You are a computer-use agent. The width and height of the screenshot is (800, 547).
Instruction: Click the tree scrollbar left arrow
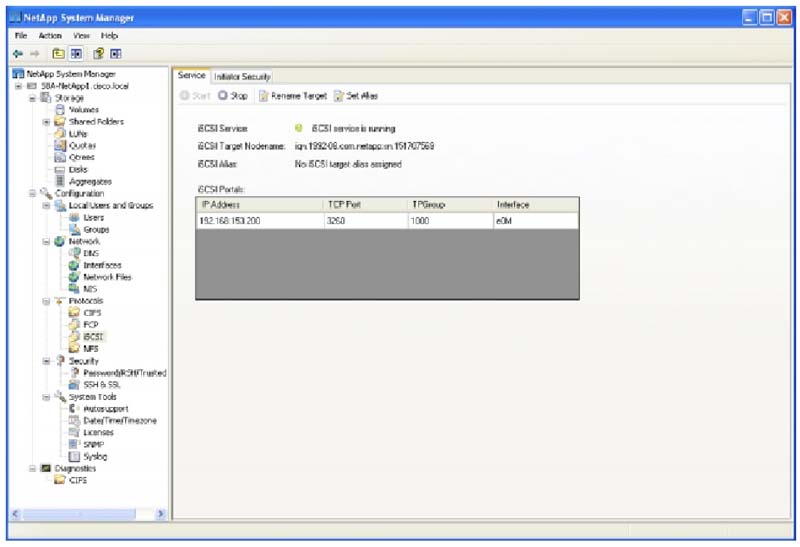15,513
